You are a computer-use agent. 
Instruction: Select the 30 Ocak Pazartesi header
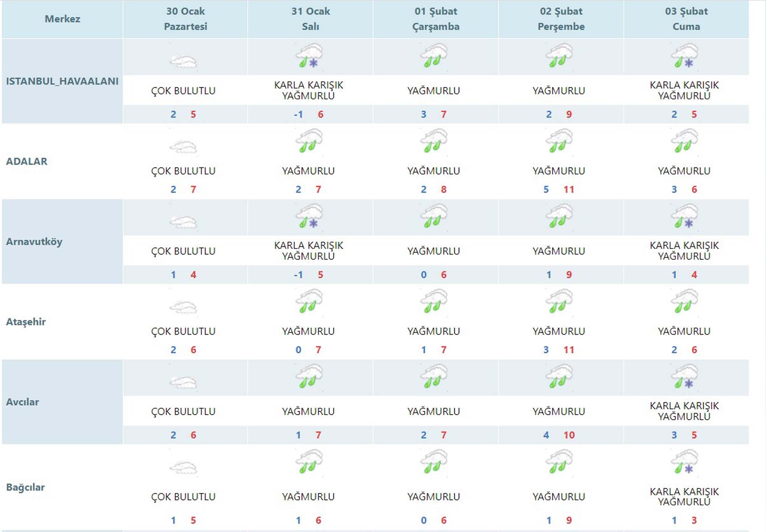coord(185,19)
